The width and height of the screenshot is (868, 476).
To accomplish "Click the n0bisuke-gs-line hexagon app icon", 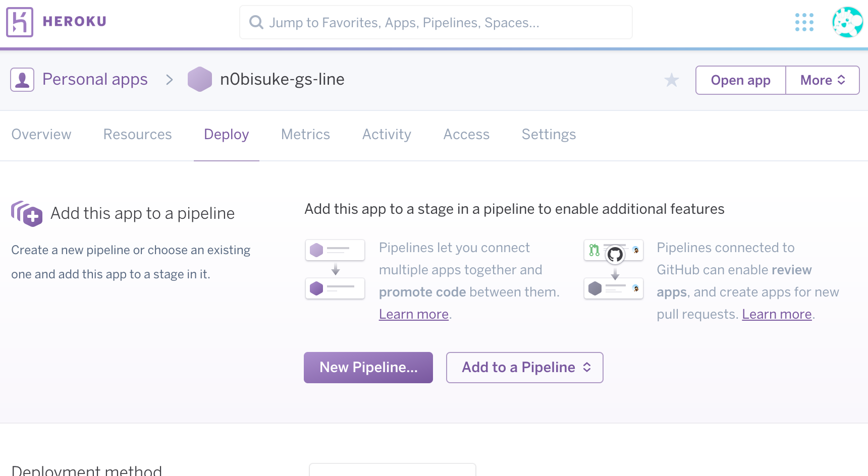I will [200, 80].
